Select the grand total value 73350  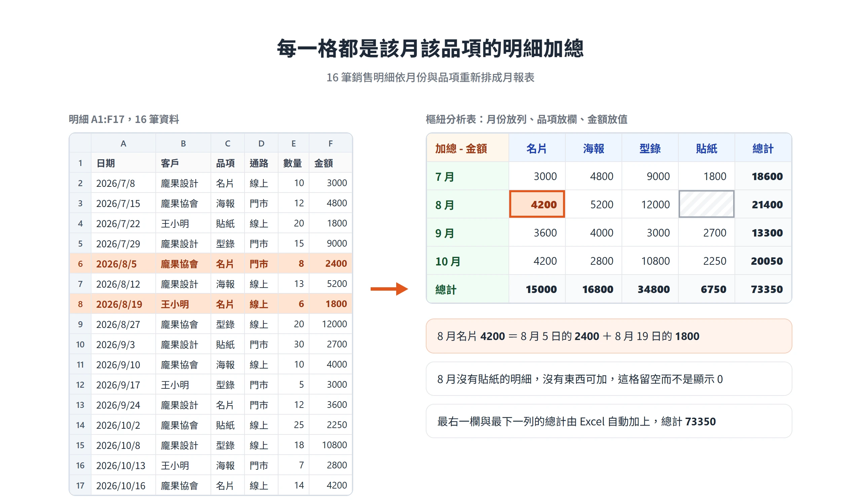tap(763, 289)
